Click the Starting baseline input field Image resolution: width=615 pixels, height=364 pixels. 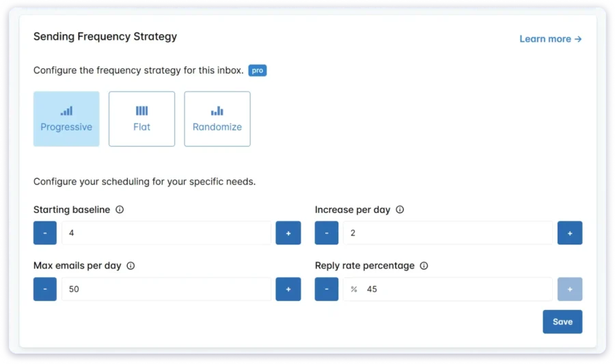pyautogui.click(x=166, y=233)
